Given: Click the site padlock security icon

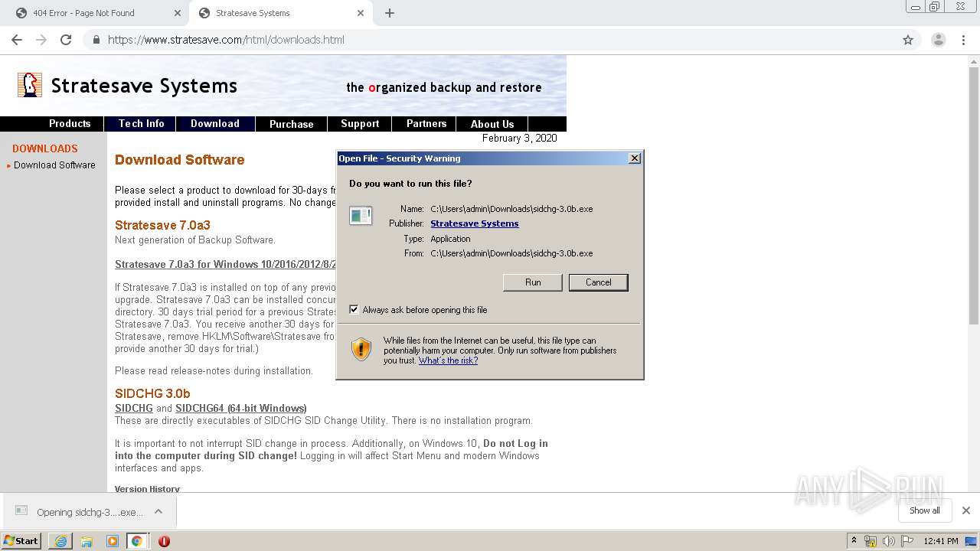Looking at the screenshot, I should click(x=96, y=40).
